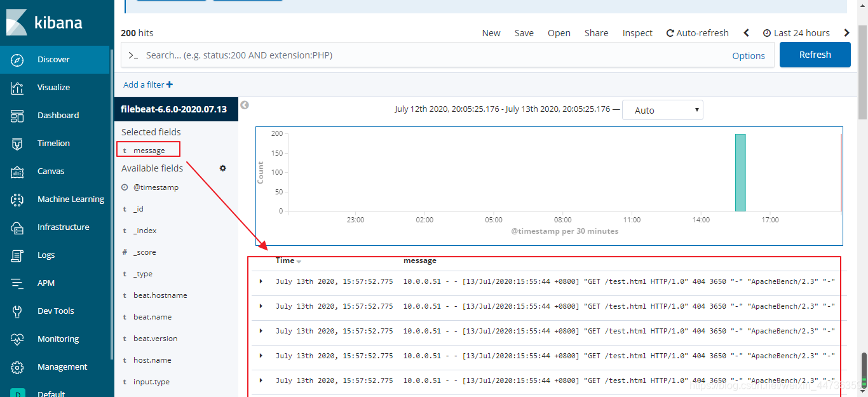Viewport: 868px width, 397px height.
Task: Click the plus icon to add filter
Action: pos(170,84)
